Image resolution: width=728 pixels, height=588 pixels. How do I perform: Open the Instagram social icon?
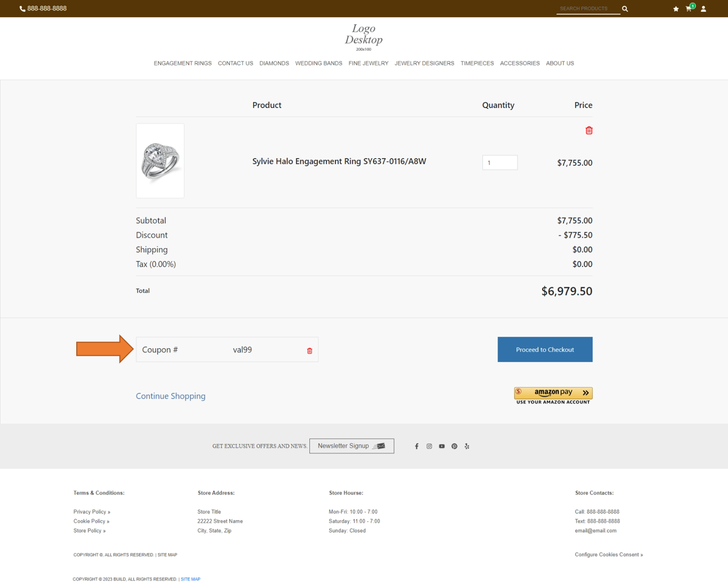pyautogui.click(x=429, y=446)
